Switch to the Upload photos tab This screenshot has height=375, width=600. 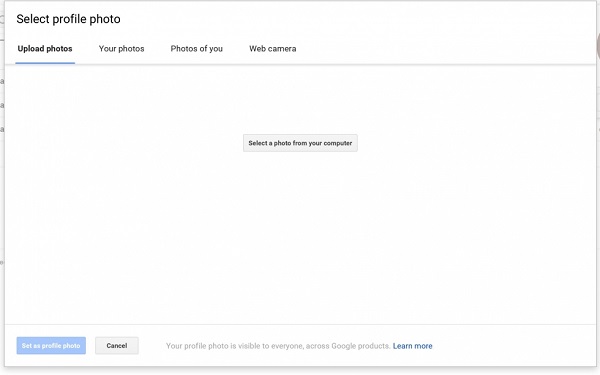pyautogui.click(x=45, y=49)
